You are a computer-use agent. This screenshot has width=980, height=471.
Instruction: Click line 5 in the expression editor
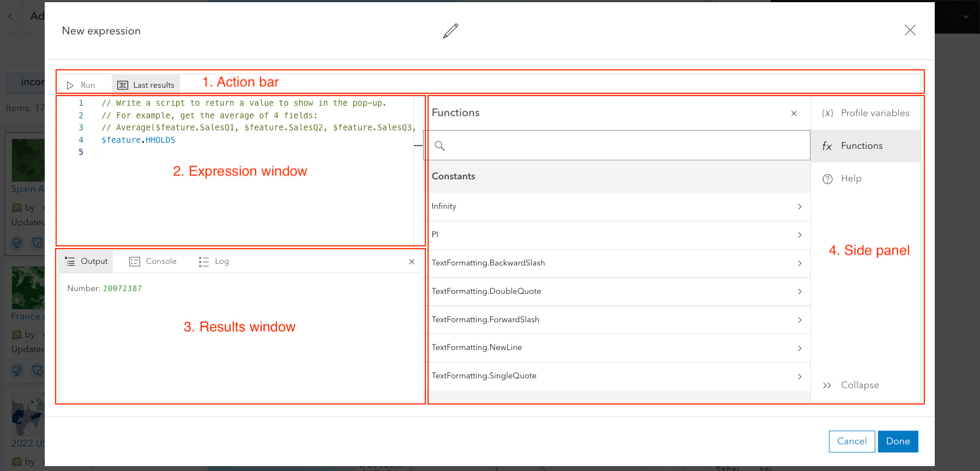pyautogui.click(x=218, y=152)
